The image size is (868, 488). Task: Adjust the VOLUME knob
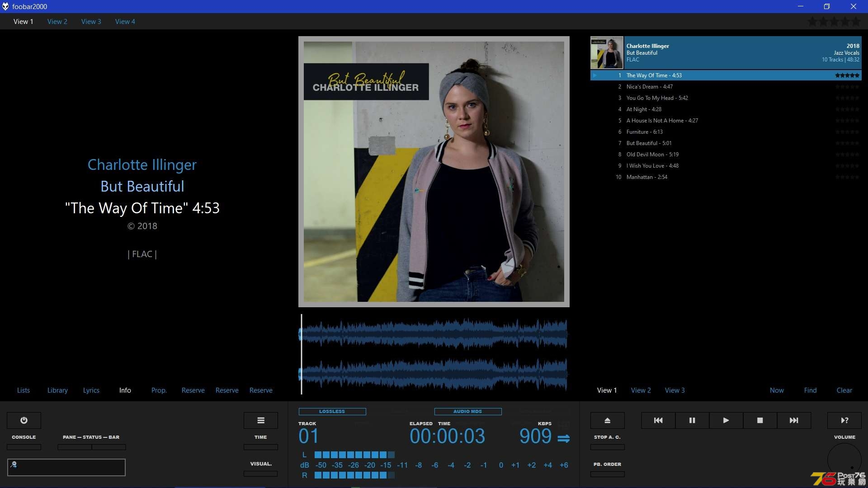[x=844, y=460]
